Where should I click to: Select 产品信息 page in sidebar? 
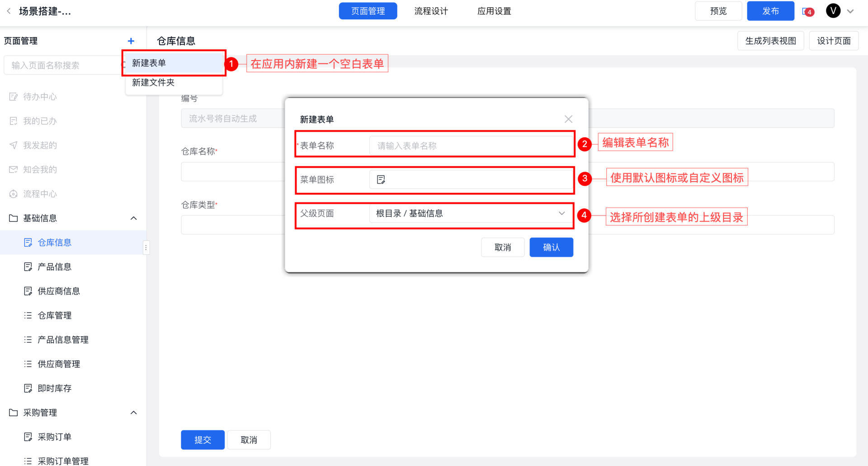(54, 267)
